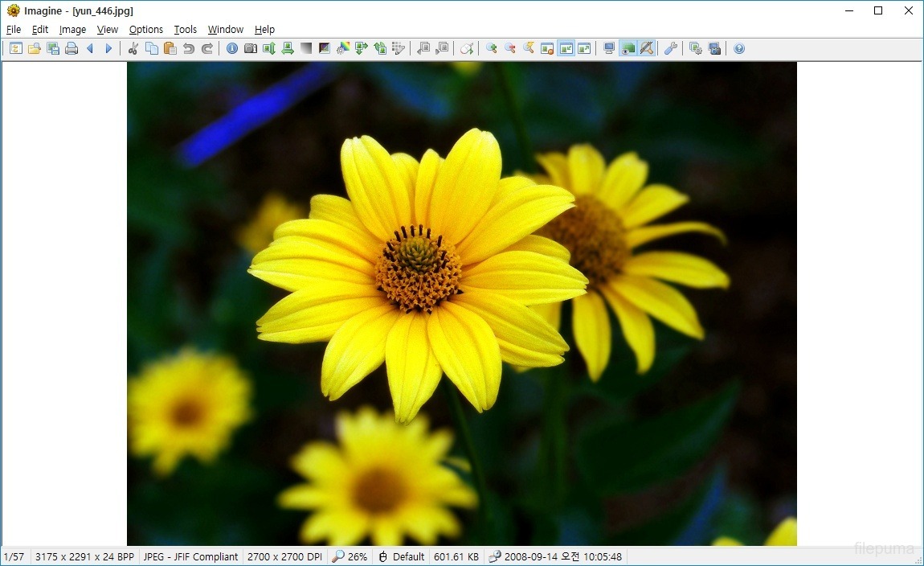Image resolution: width=924 pixels, height=566 pixels.
Task: Click the Undo arrow icon
Action: pyautogui.click(x=189, y=49)
